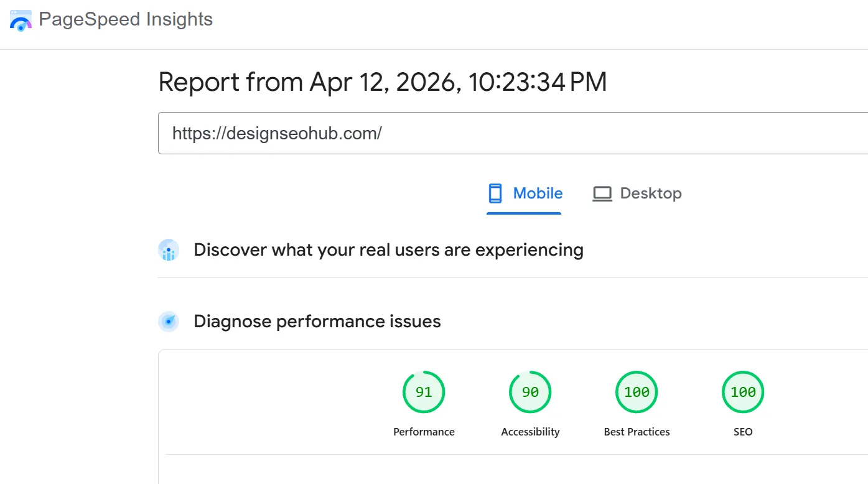This screenshot has height=484, width=868.
Task: Jump to 'Diagnose performance issues' heading
Action: pyautogui.click(x=317, y=322)
